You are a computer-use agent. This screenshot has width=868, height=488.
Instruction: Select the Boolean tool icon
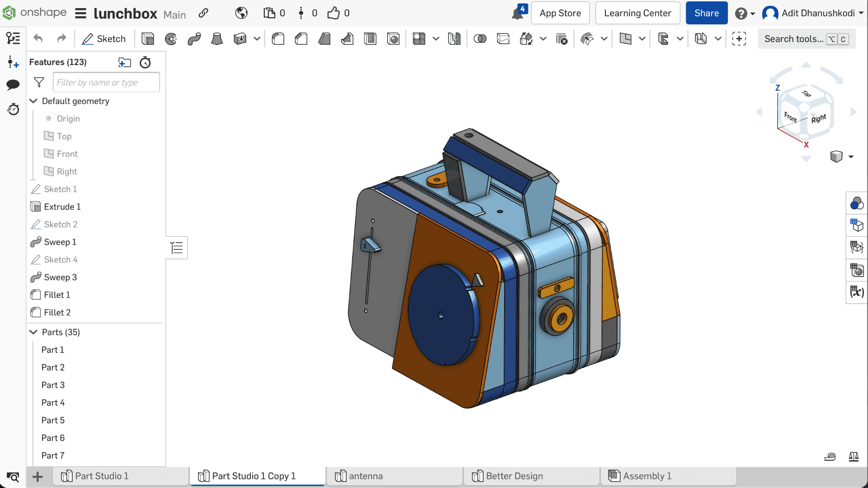coord(480,39)
